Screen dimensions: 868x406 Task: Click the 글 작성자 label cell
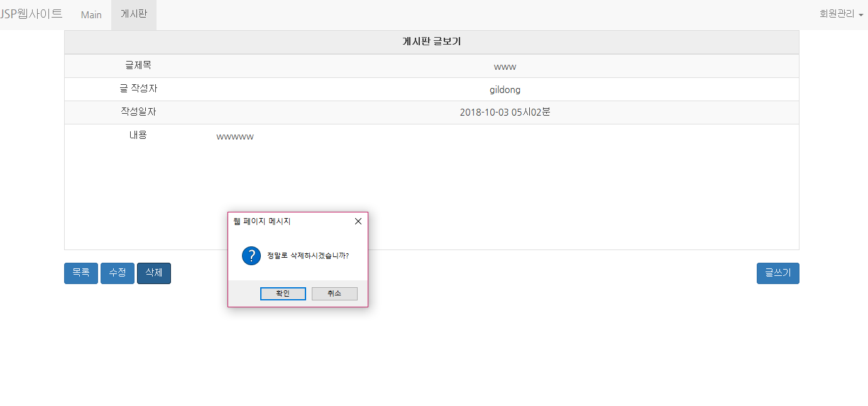[138, 89]
